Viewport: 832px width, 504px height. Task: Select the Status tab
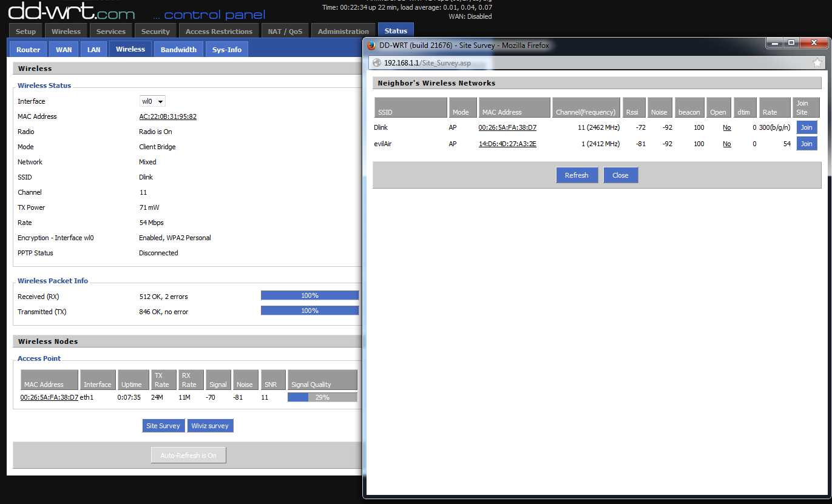[396, 30]
